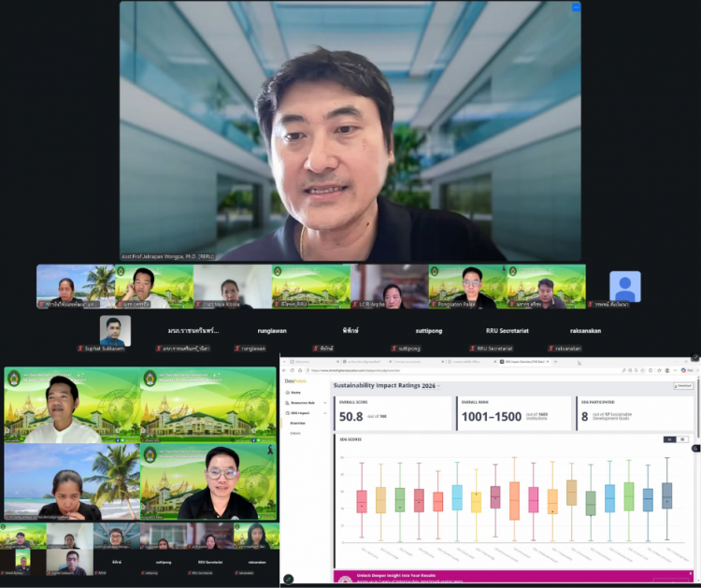Click muted mic icon beside RRU Secretariat label
Screen dimensions: 701x588
pos(473,349)
